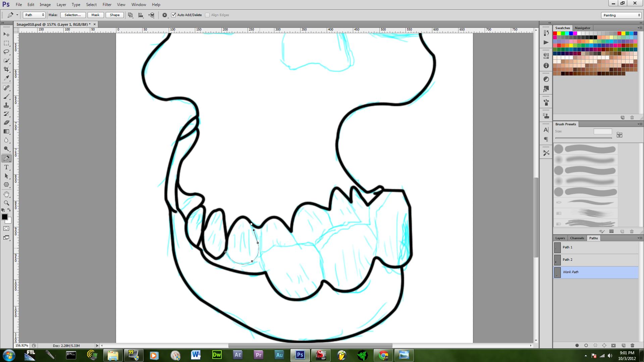Select the Move tool

tap(6, 35)
